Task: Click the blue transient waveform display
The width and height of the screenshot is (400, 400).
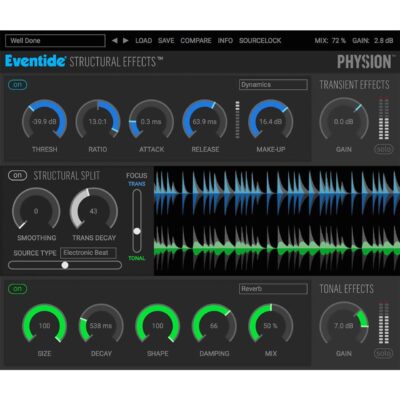Action: [277, 193]
